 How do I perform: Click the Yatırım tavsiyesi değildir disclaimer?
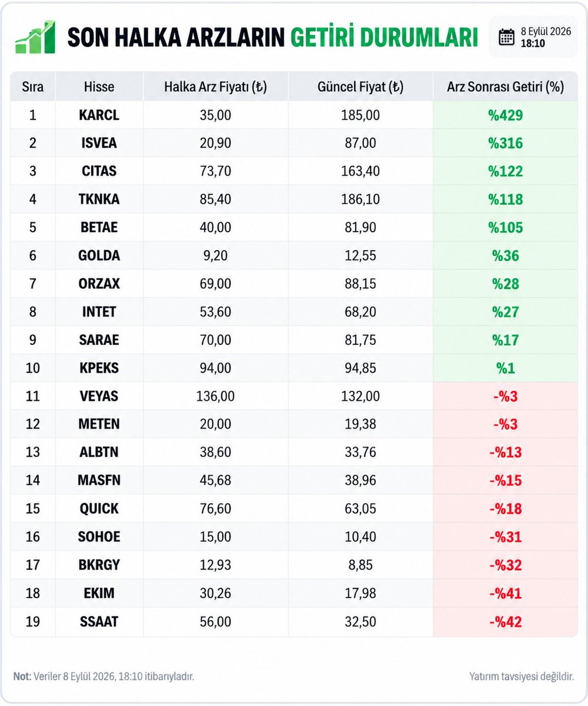(522, 677)
